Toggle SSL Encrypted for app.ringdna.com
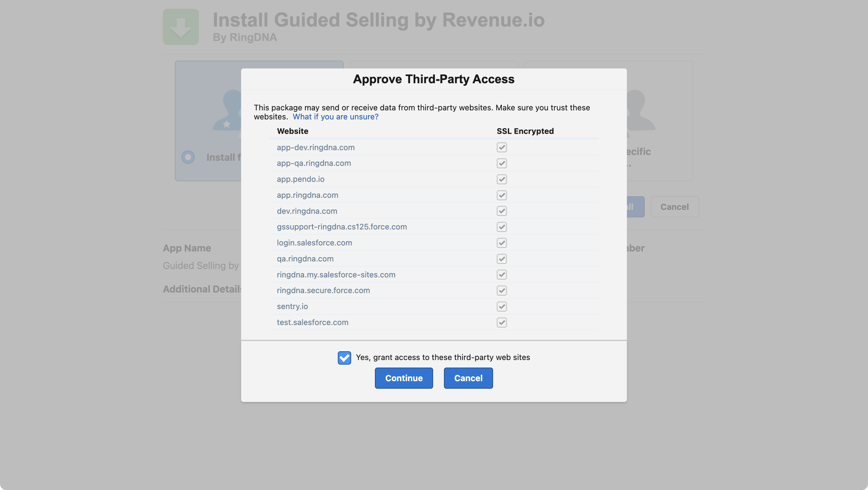The image size is (868, 490). pyautogui.click(x=502, y=195)
